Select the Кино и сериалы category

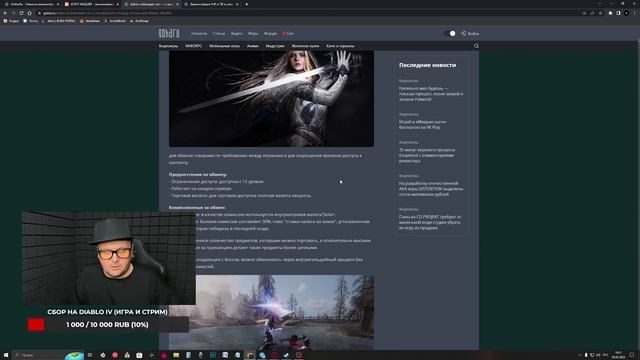tap(340, 46)
